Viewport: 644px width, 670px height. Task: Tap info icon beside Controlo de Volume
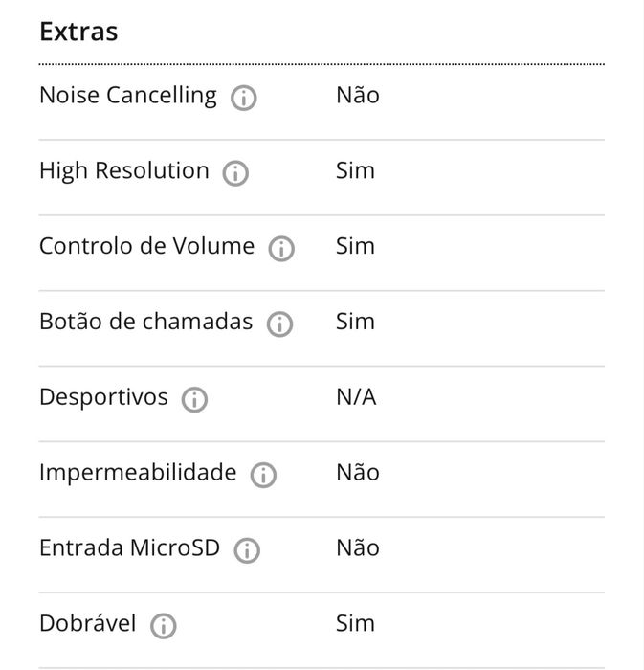click(x=281, y=249)
